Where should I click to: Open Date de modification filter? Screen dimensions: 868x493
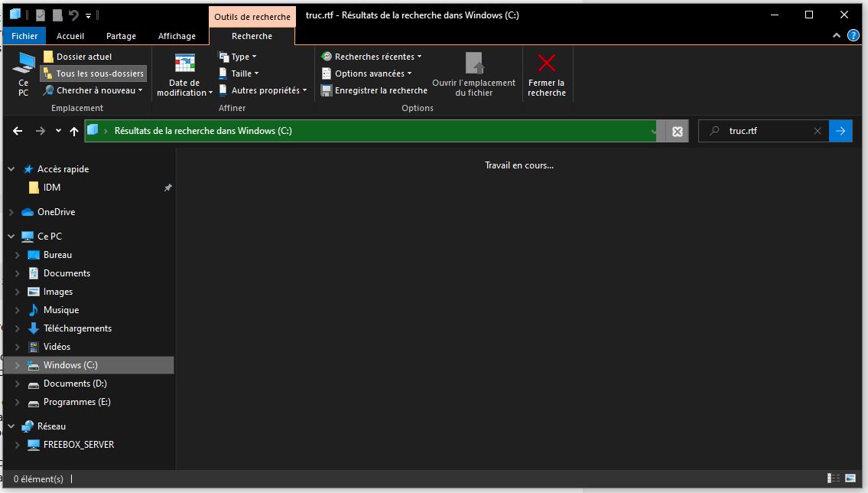coord(184,75)
